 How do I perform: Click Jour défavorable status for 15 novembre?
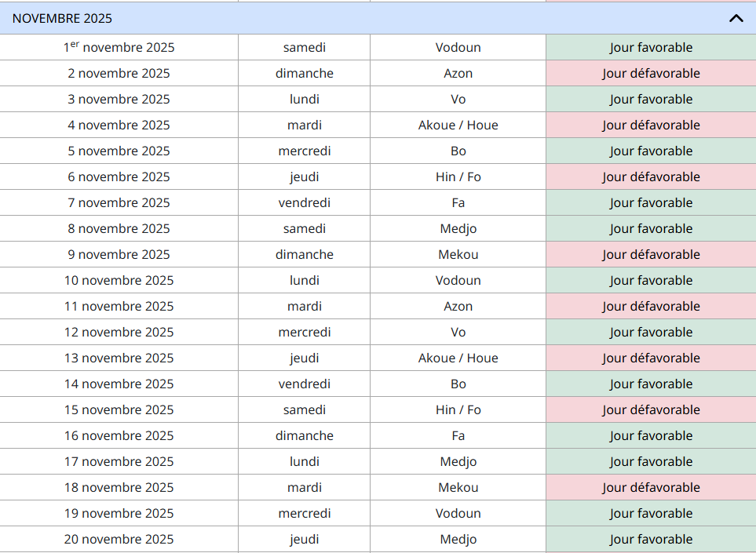click(651, 409)
